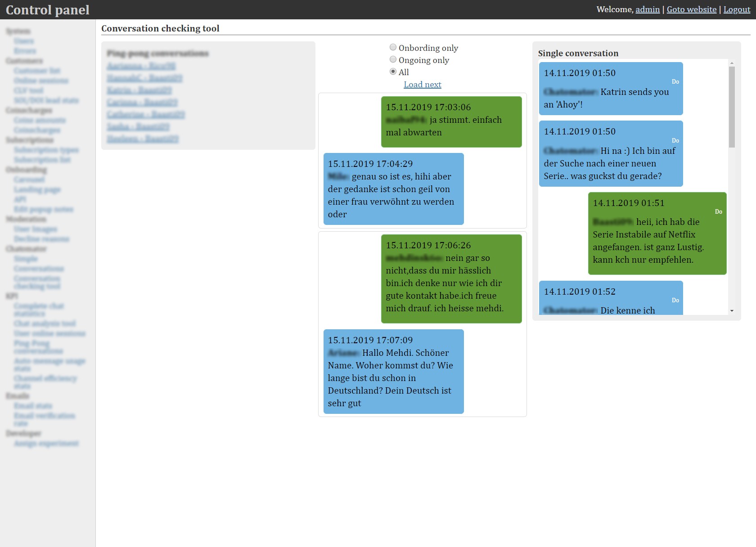The height and width of the screenshot is (547, 756).
Task: Open 'Email stats' in the sidebar
Action: click(x=33, y=406)
